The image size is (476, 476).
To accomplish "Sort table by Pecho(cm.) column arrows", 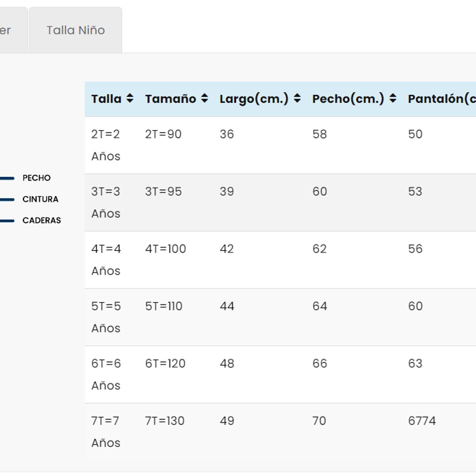I will pyautogui.click(x=393, y=98).
